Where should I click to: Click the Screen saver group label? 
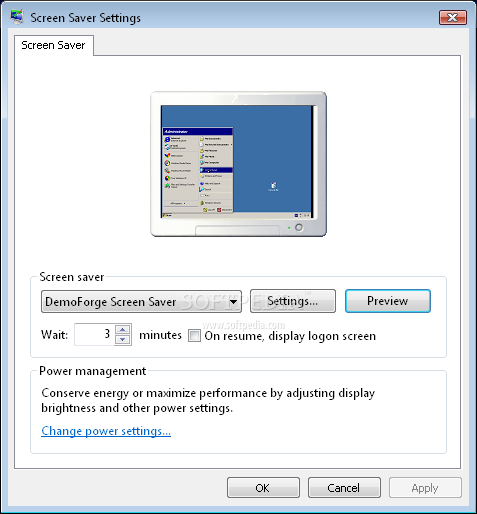click(x=72, y=277)
